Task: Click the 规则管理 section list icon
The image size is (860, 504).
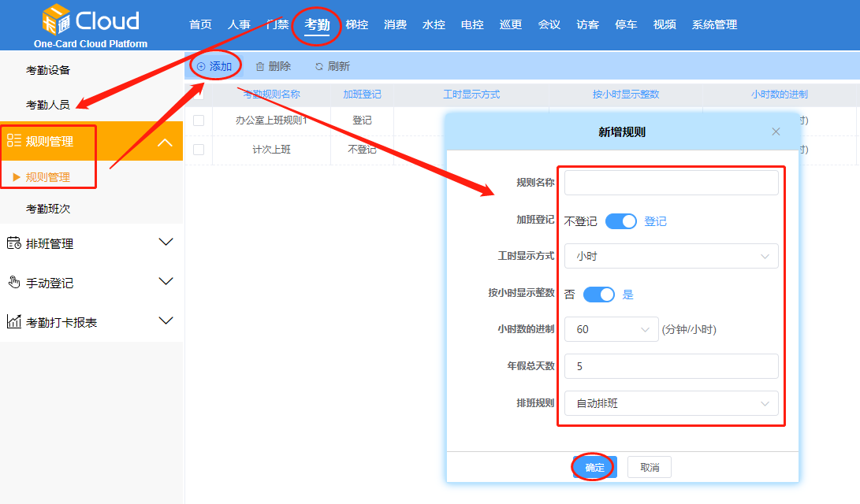Action: tap(13, 141)
